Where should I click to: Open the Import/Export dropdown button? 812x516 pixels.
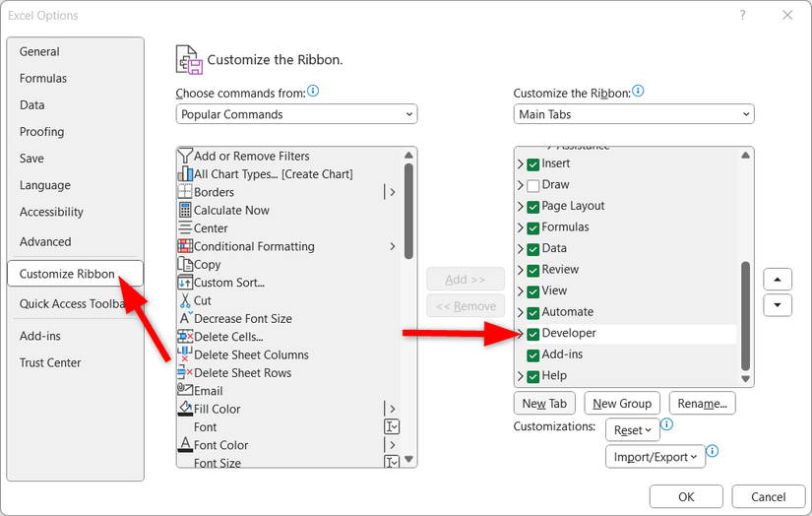tap(656, 456)
